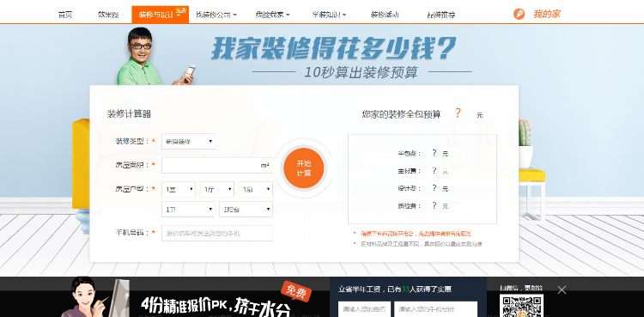This screenshot has height=317, width=644.
Task: Click the 质检费 question mark value
Action: click(x=434, y=205)
